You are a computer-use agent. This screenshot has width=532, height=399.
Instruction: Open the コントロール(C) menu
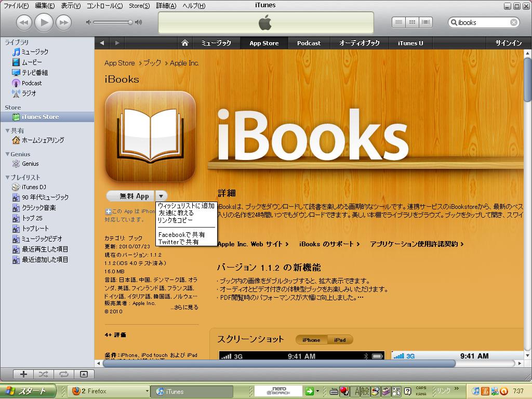tap(105, 6)
